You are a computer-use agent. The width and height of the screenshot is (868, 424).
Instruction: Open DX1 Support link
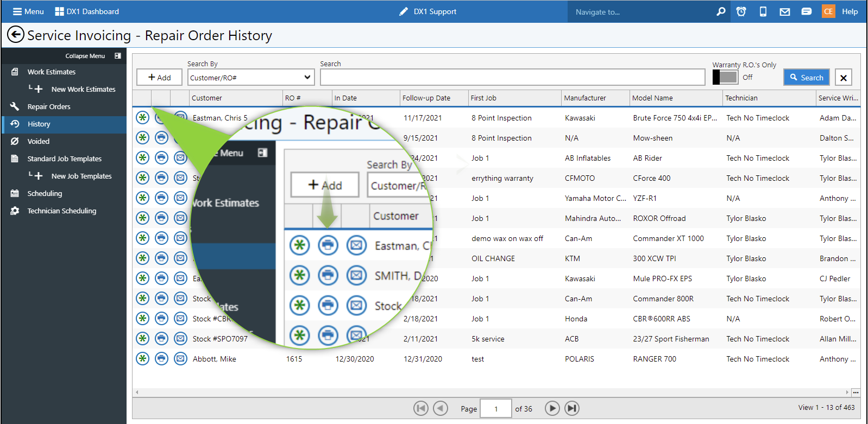click(x=427, y=11)
